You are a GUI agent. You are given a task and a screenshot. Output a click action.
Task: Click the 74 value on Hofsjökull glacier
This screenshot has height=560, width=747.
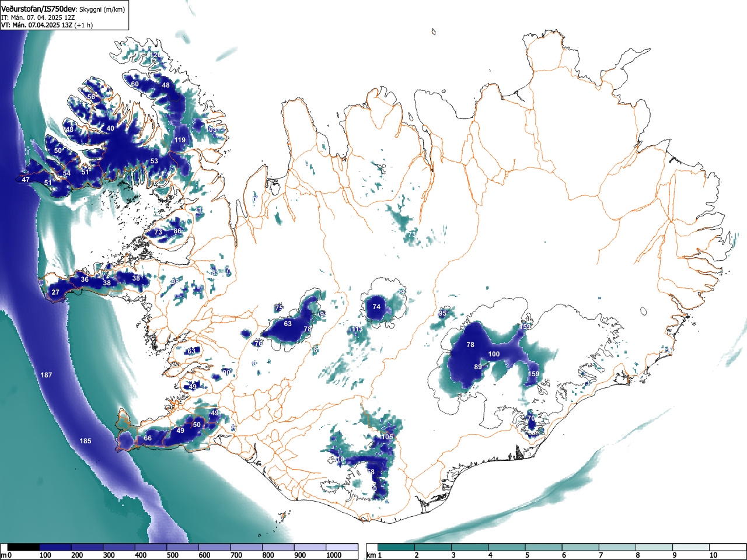(x=376, y=307)
